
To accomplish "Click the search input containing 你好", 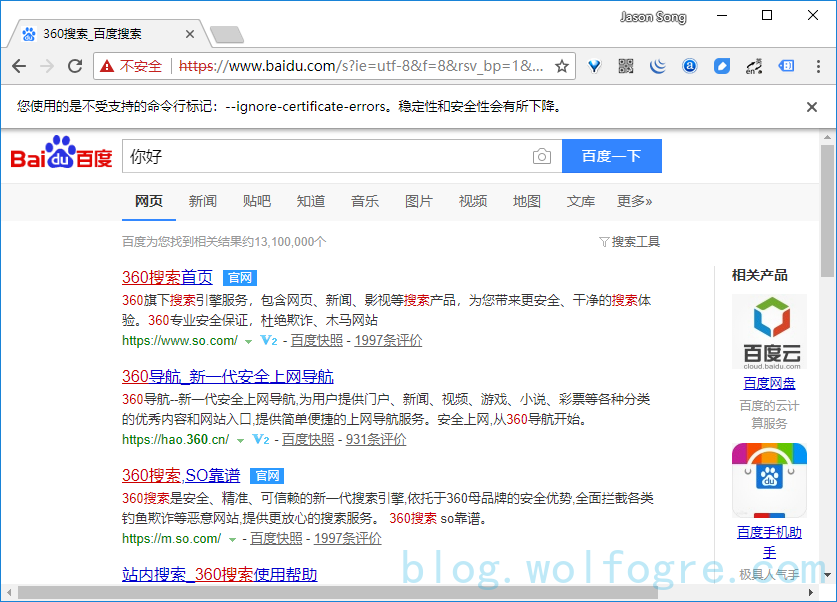I will pos(325,157).
